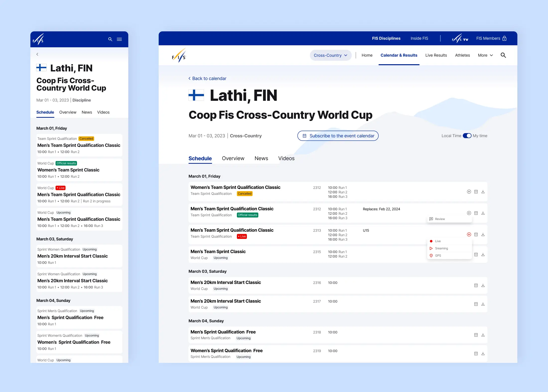Click download icon on Official results row 2312

click(483, 213)
